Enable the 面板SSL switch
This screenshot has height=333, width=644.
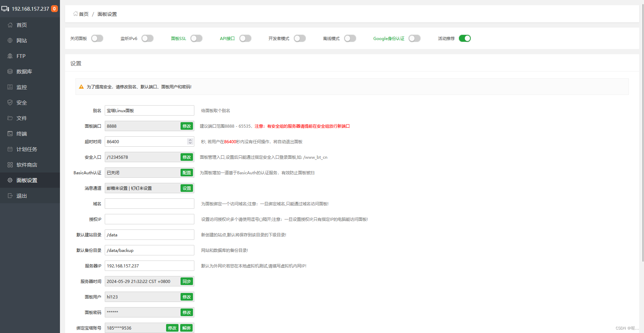click(196, 38)
